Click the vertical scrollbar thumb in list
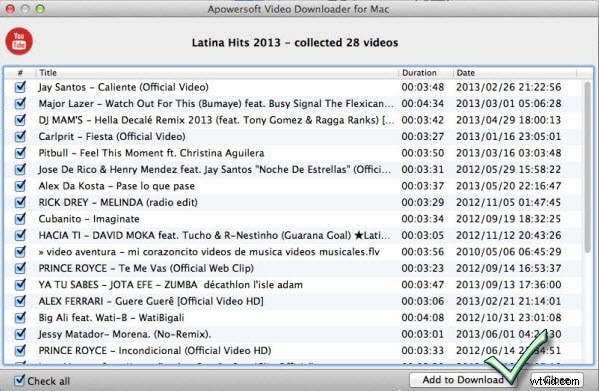The image size is (599, 391). [588, 167]
